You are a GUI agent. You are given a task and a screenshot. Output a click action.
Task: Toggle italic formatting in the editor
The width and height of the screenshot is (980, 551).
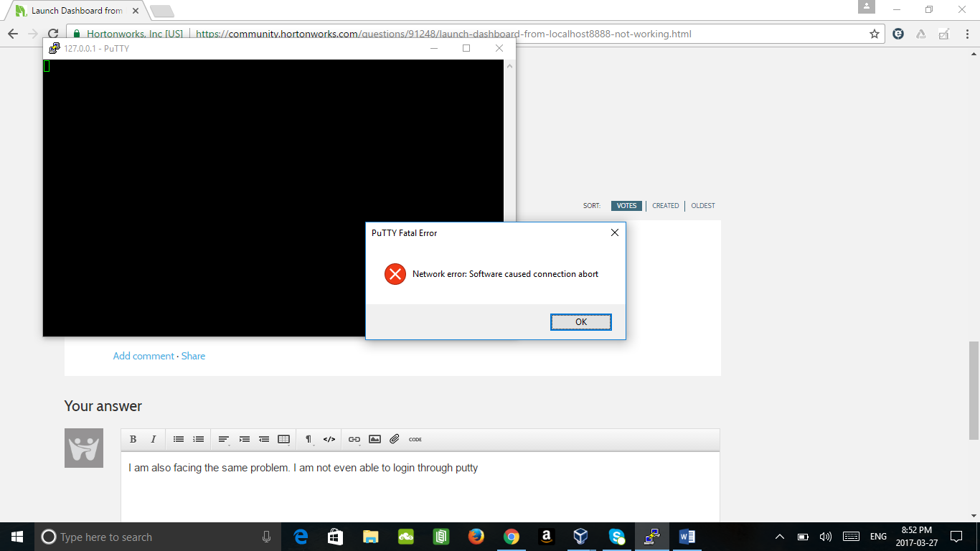point(152,439)
